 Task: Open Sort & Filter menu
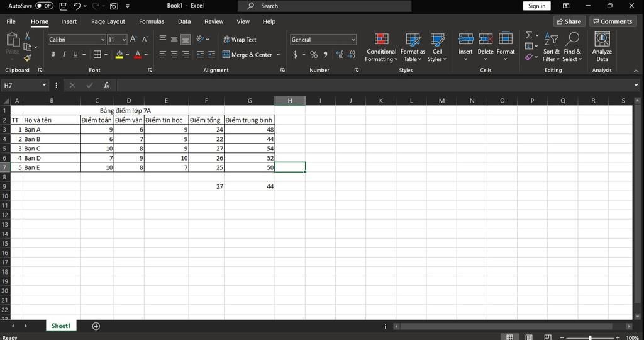click(x=551, y=47)
